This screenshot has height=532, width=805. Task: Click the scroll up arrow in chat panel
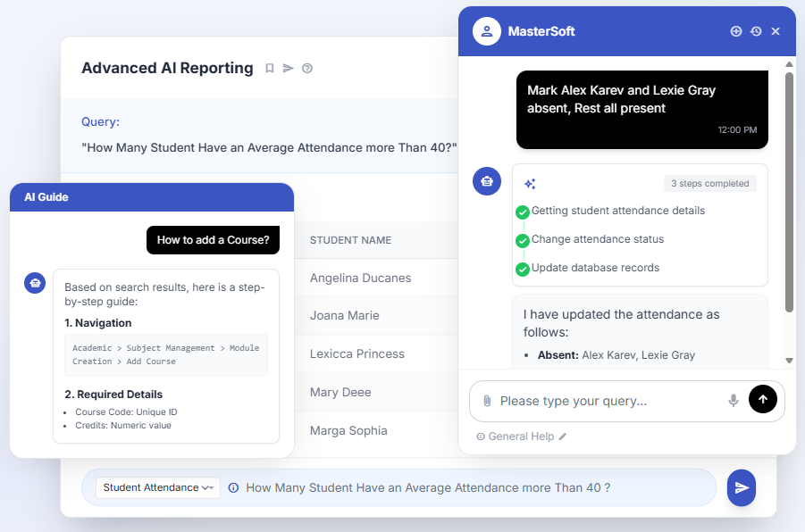[789, 64]
